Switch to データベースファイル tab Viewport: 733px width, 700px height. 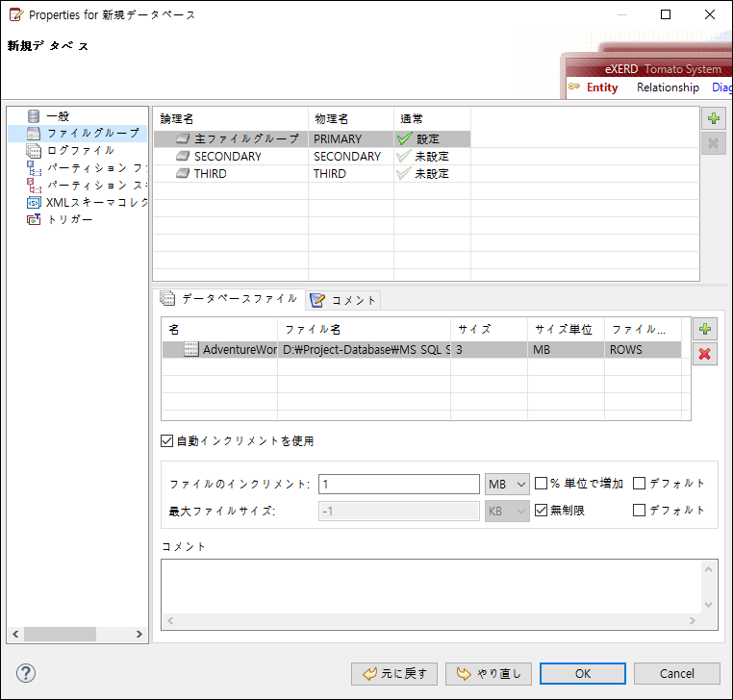[229, 299]
